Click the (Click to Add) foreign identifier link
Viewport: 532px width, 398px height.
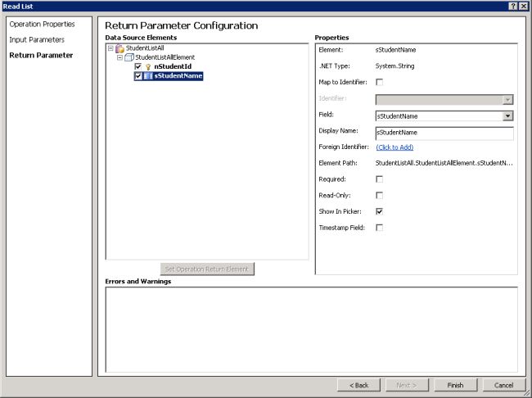(x=394, y=147)
